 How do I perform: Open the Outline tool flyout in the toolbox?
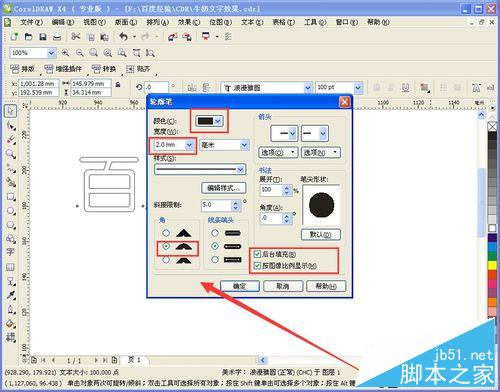(x=11, y=310)
